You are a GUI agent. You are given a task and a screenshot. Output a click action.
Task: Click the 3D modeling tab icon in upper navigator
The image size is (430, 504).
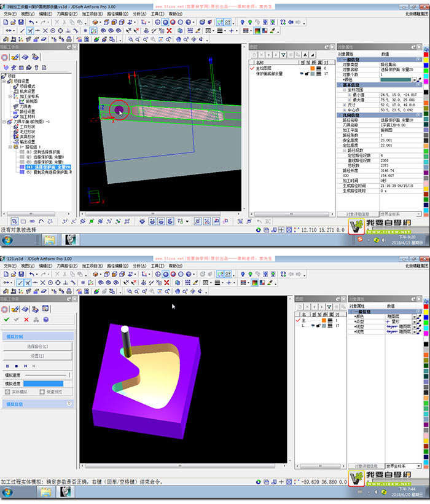25,57
